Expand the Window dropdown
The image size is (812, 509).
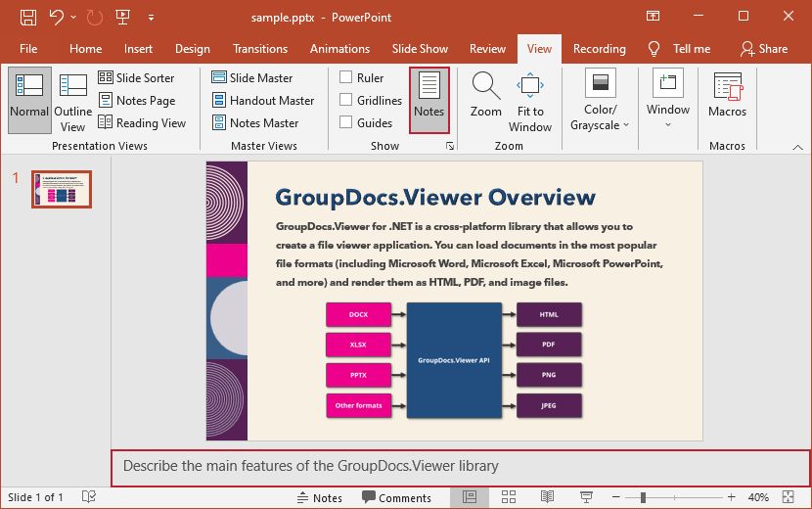pyautogui.click(x=668, y=100)
